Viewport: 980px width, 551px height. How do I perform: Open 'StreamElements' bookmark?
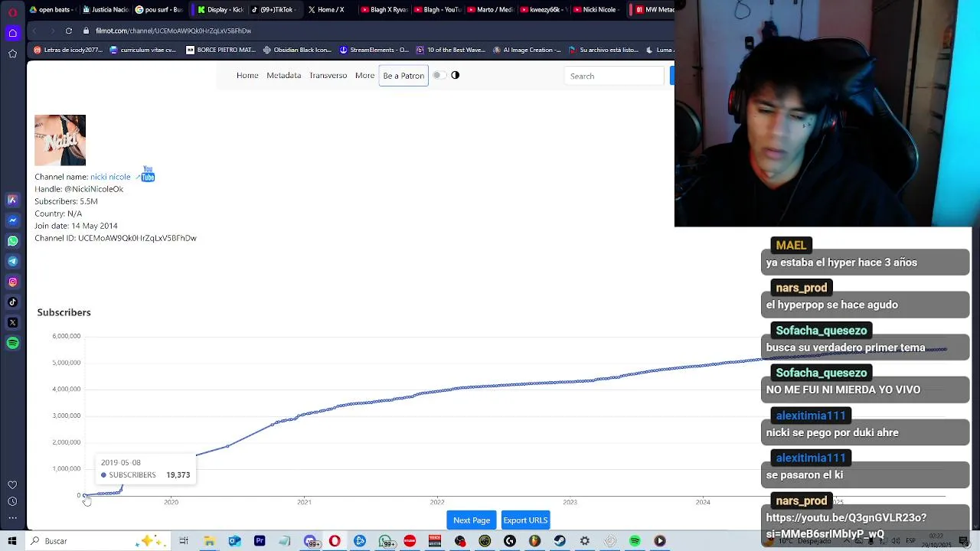374,50
